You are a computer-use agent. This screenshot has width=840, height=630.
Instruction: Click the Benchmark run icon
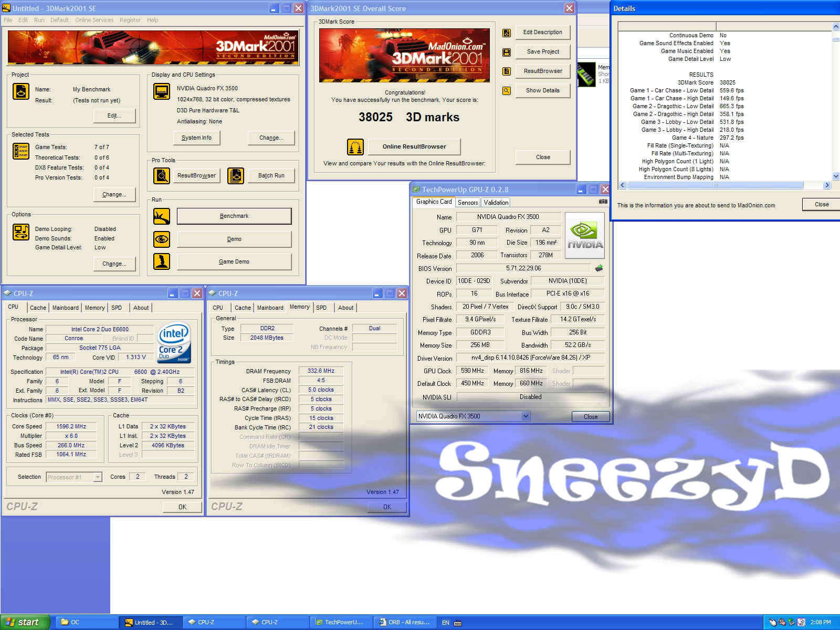(162, 216)
